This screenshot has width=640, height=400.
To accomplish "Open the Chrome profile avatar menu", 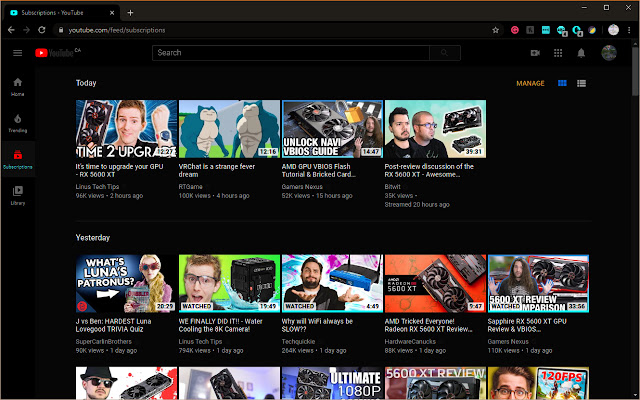I will pos(612,30).
